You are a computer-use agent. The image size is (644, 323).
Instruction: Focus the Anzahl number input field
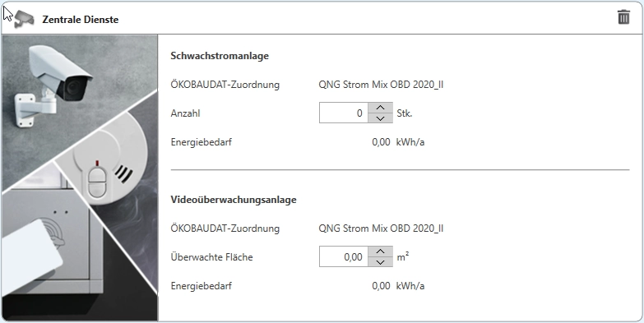click(x=344, y=113)
